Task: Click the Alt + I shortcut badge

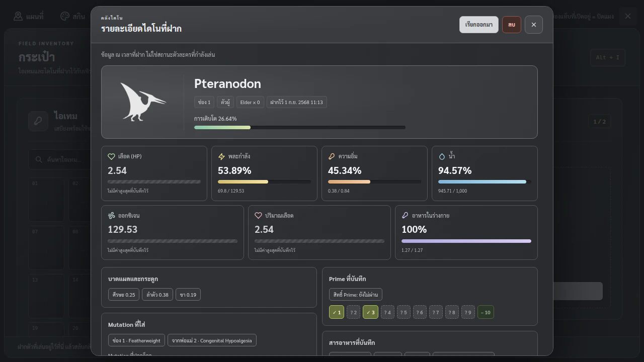Action: 608,57
